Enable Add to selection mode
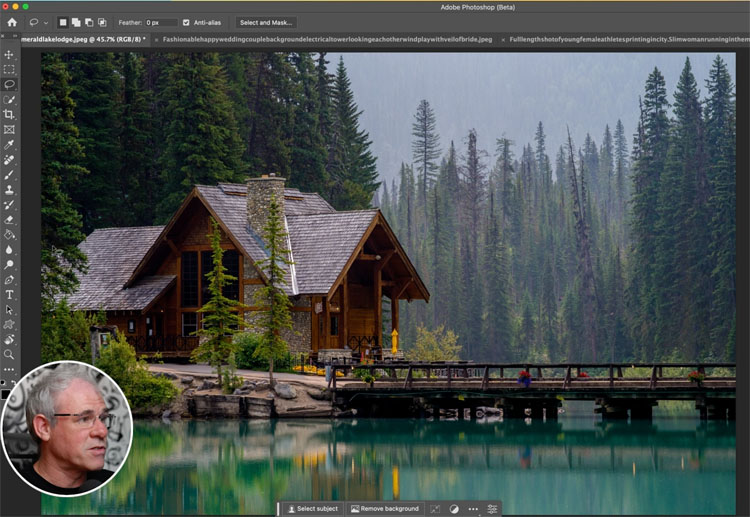 point(77,22)
